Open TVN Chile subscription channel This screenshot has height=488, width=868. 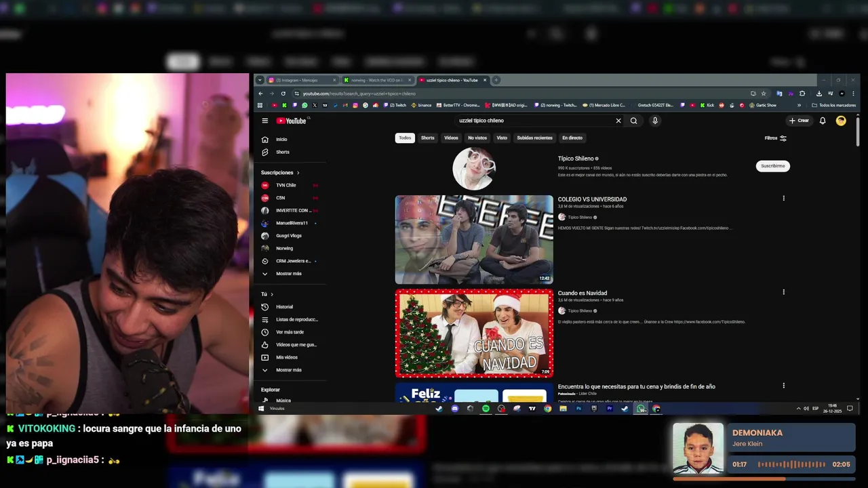(x=290, y=185)
